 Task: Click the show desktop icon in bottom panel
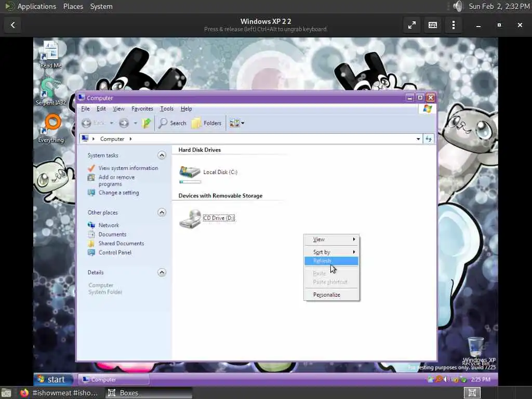coord(6,393)
